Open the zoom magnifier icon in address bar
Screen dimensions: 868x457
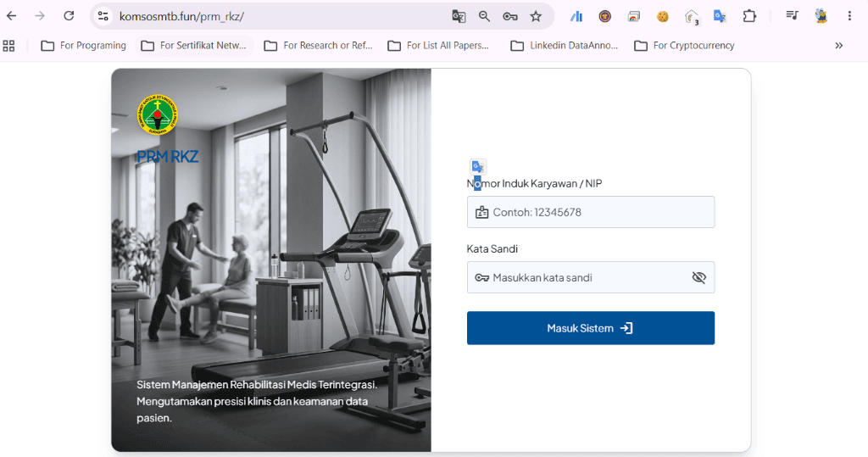pyautogui.click(x=484, y=17)
